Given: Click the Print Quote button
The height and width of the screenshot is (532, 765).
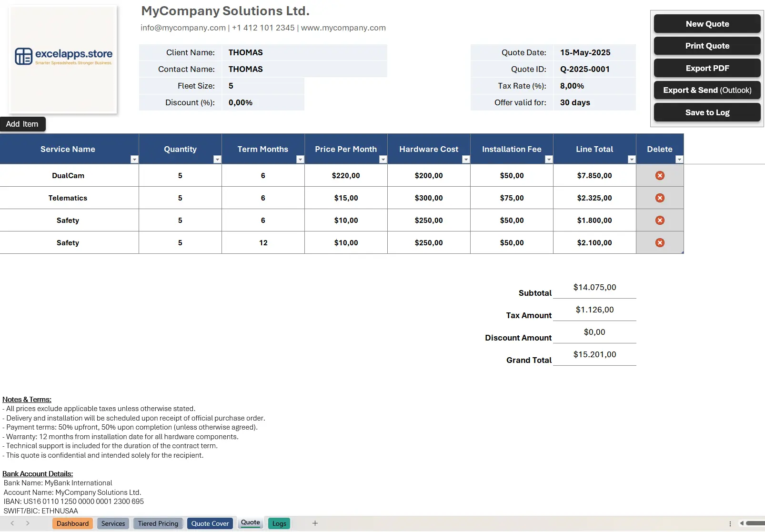Looking at the screenshot, I should tap(707, 46).
